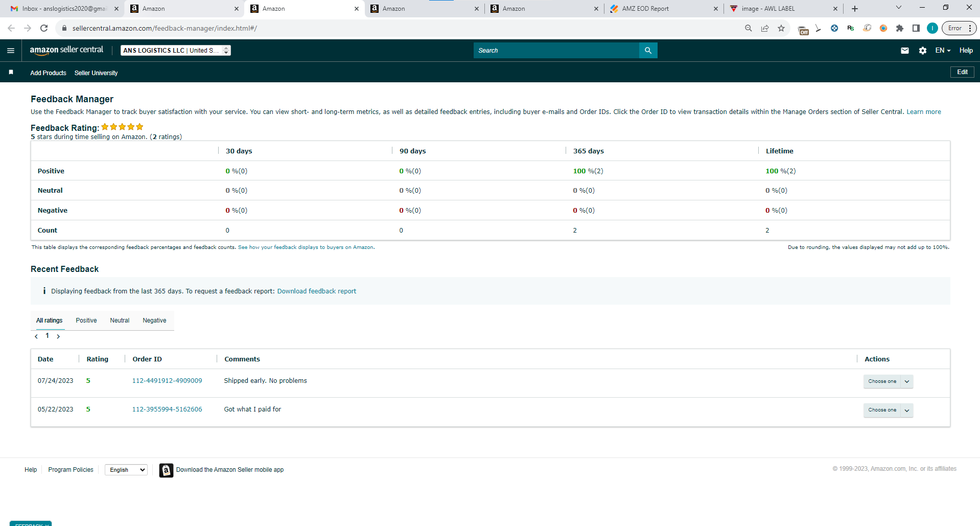Open the Extensions puzzle piece menu
The height and width of the screenshot is (526, 980).
point(899,28)
